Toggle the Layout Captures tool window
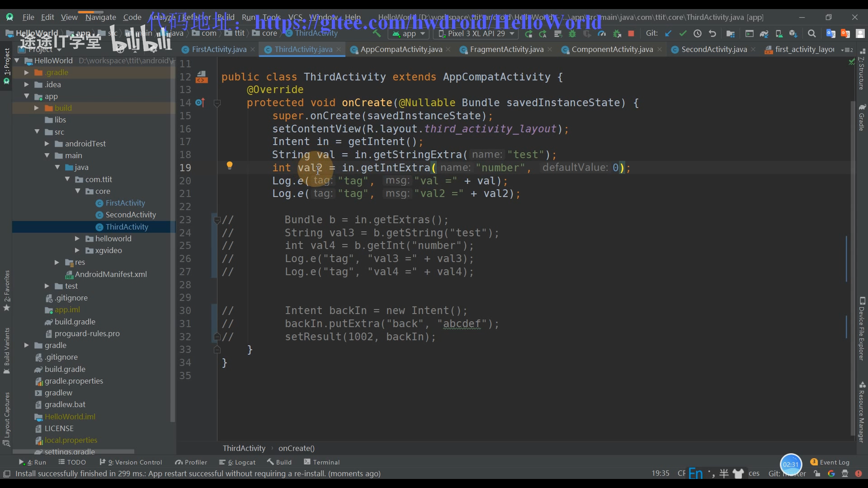 (7, 419)
